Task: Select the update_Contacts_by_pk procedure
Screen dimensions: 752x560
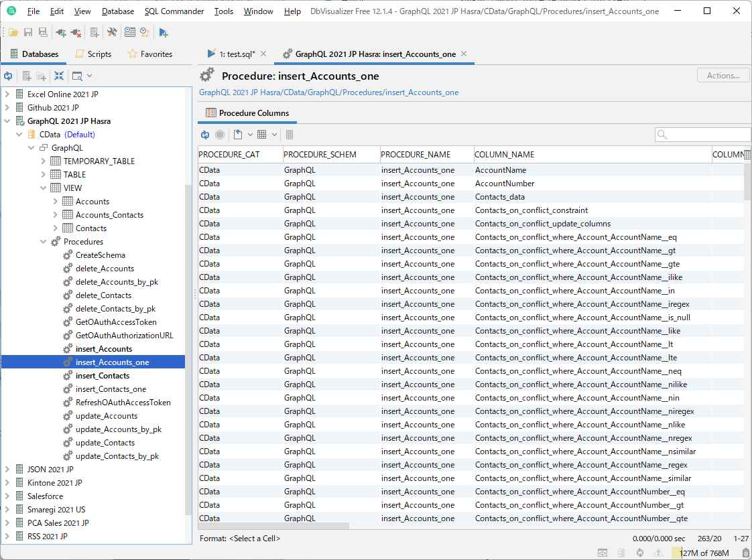Action: click(x=117, y=456)
